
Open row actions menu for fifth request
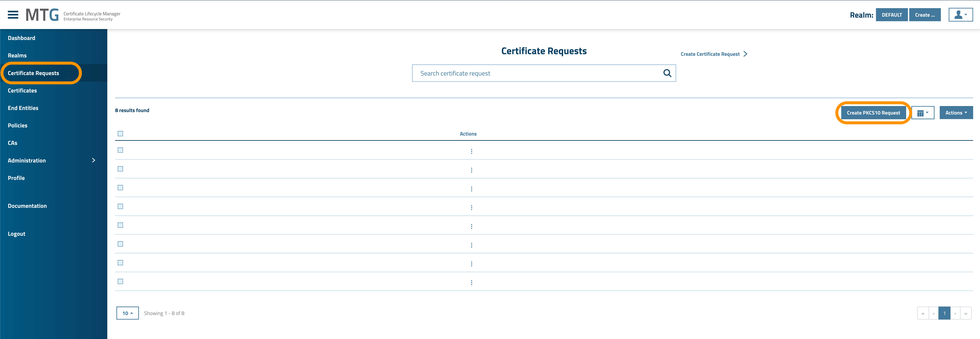point(471,226)
